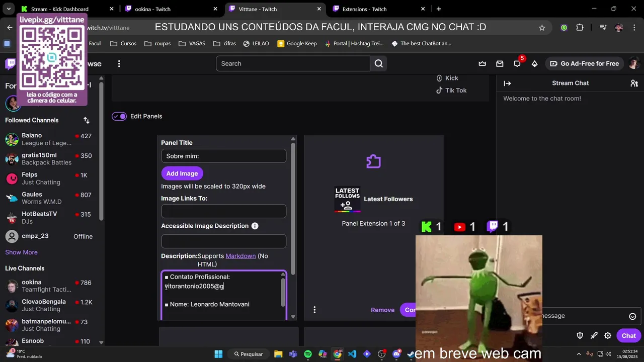Show hidden system tray icons chevron
Image resolution: width=644 pixels, height=362 pixels.
coord(579,354)
